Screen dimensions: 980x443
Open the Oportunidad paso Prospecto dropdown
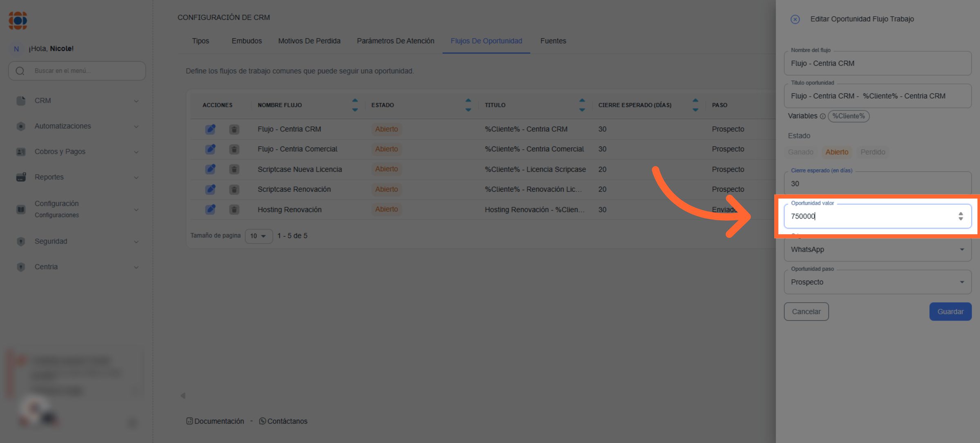(x=877, y=282)
